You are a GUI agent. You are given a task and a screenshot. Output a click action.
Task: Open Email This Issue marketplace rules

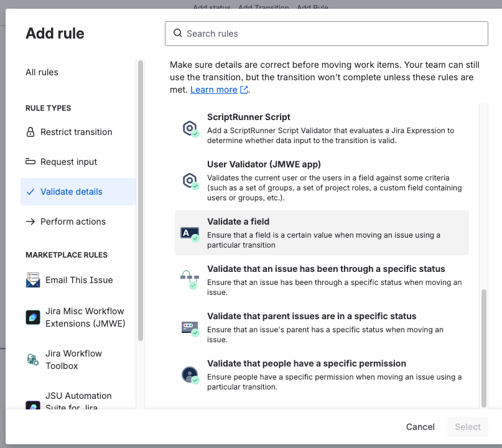(78, 280)
